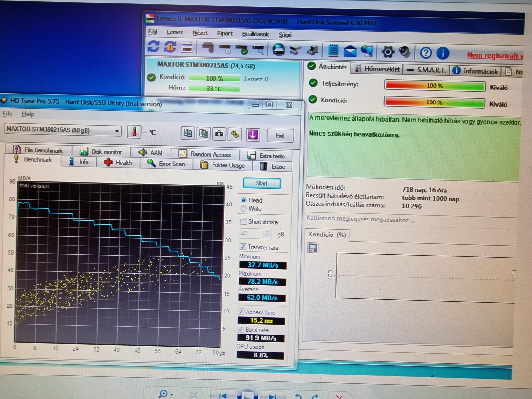Start the benchmark with the Start button
Screen dimensions: 532x399
point(262,183)
